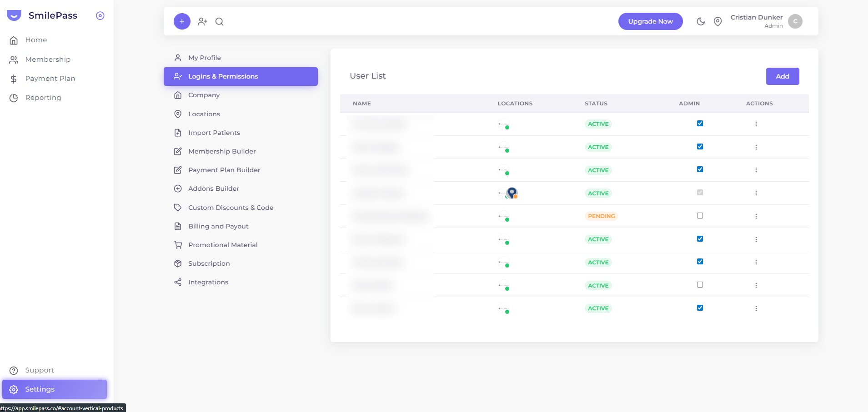
Task: Click sidebar collapse circle icon beside SmilePass
Action: [100, 15]
